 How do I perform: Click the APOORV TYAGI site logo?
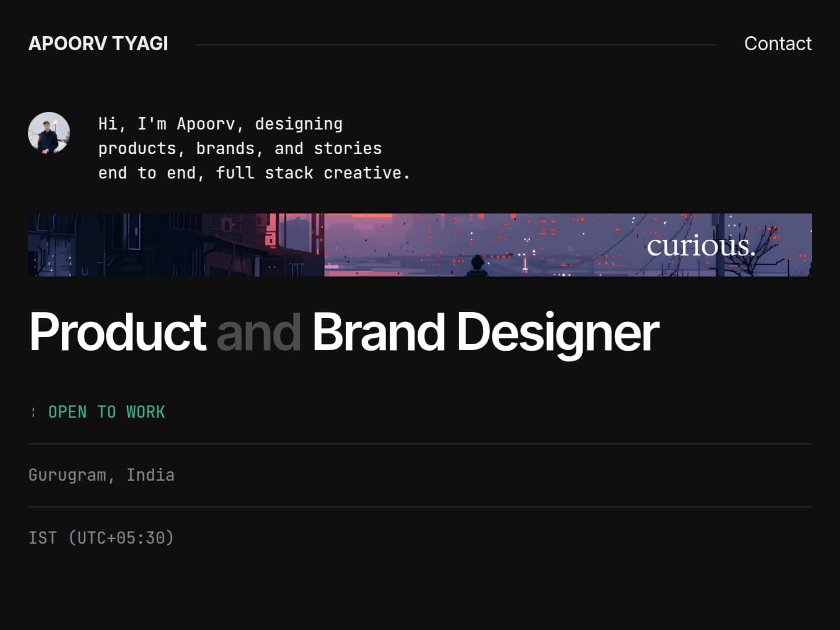tap(98, 44)
